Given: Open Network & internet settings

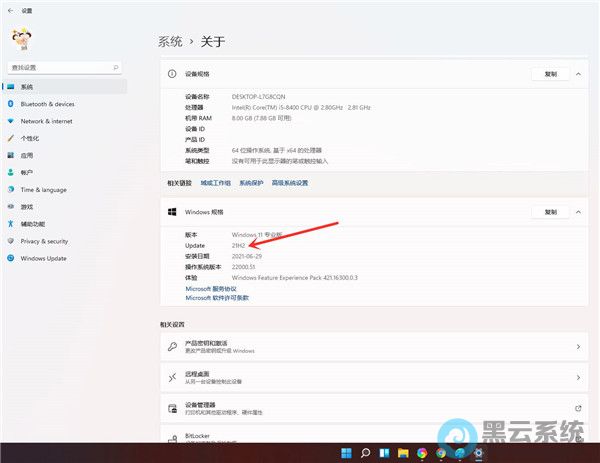Looking at the screenshot, I should pyautogui.click(x=65, y=121).
